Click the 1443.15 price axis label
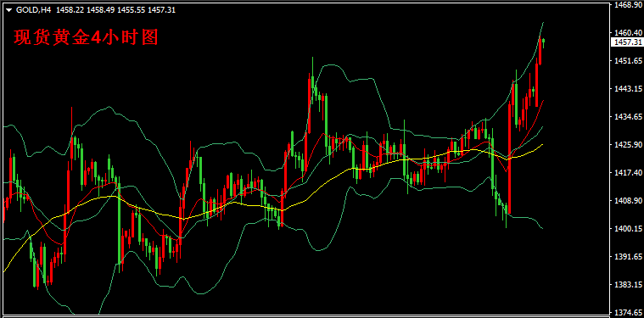 (x=628, y=89)
